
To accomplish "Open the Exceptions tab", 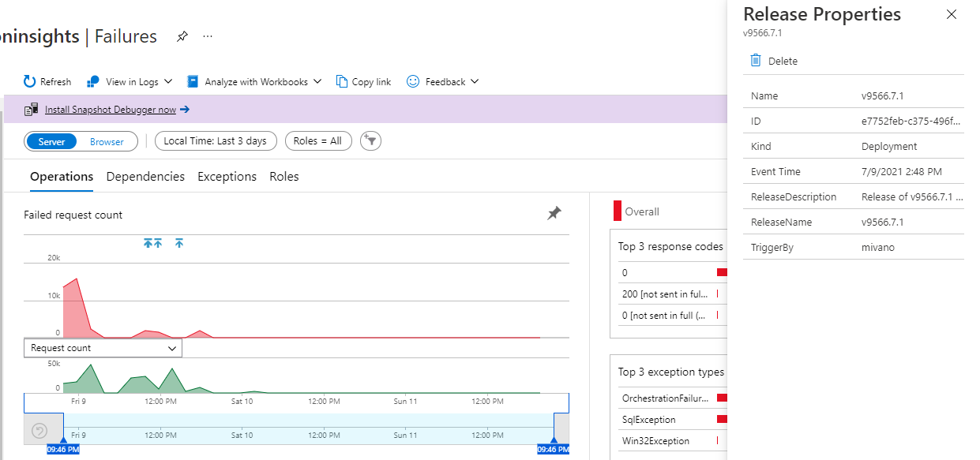I will pos(227,177).
